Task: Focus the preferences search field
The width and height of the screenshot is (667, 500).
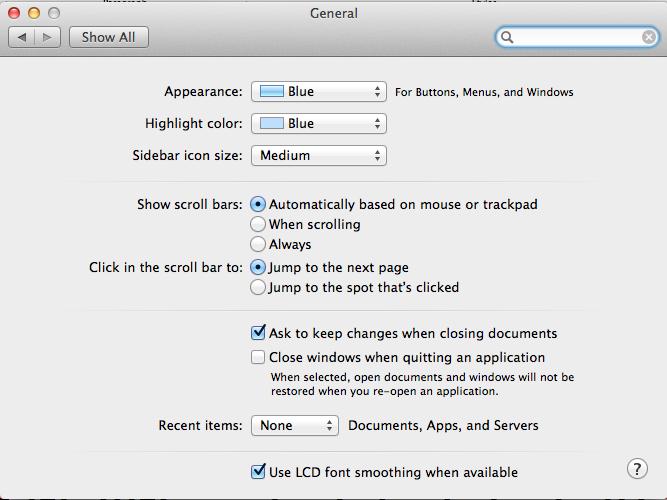Action: (x=577, y=37)
